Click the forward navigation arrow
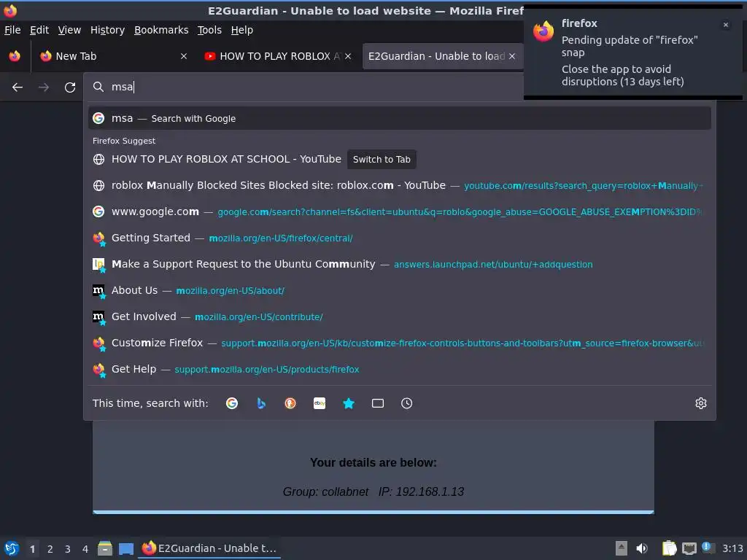This screenshot has height=560, width=747. [43, 87]
